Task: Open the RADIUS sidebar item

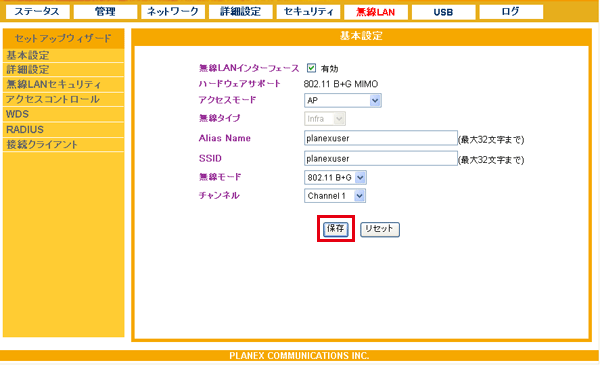Action: [x=63, y=130]
